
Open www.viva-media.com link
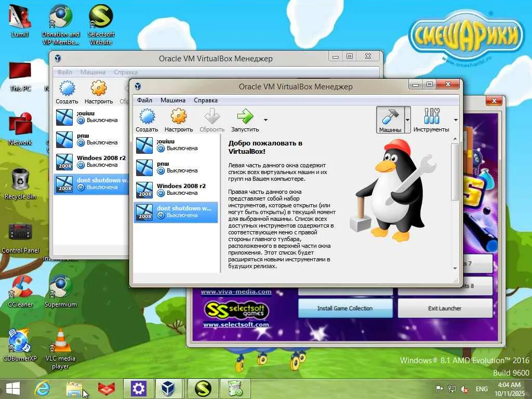point(236,291)
